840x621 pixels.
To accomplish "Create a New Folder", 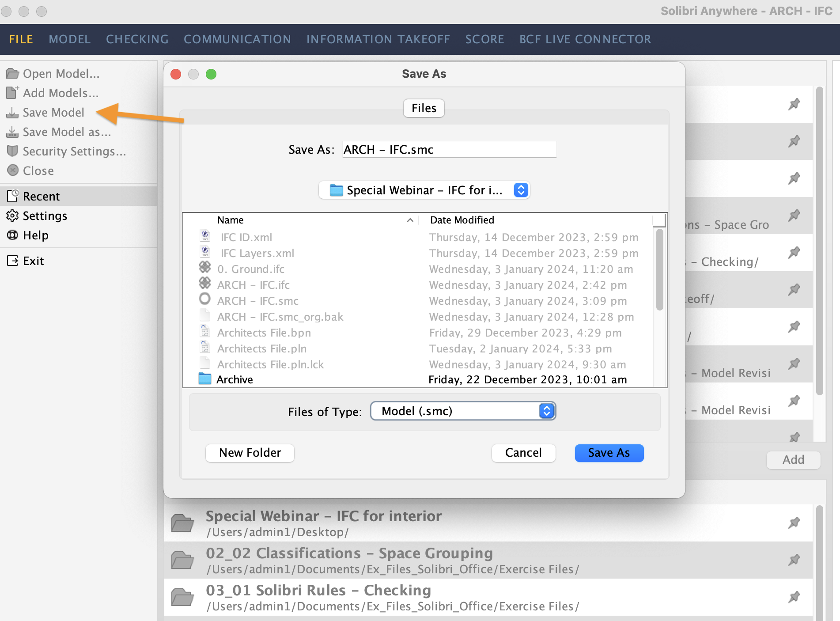I will 250,453.
